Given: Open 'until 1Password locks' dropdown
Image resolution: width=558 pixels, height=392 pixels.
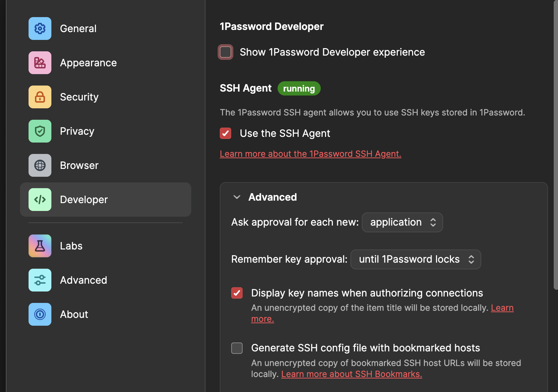Looking at the screenshot, I should pos(416,259).
